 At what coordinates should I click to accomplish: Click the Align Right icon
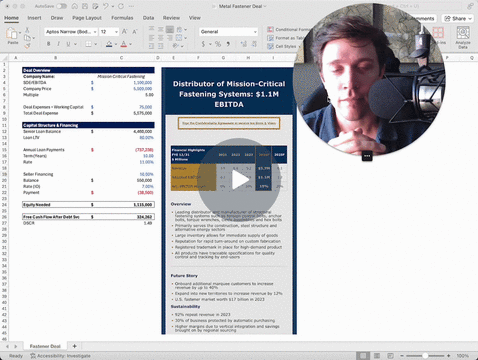pos(170,38)
